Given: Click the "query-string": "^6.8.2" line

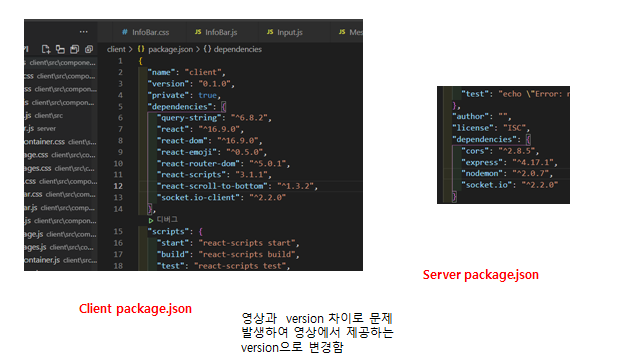Looking at the screenshot, I should tap(214, 118).
